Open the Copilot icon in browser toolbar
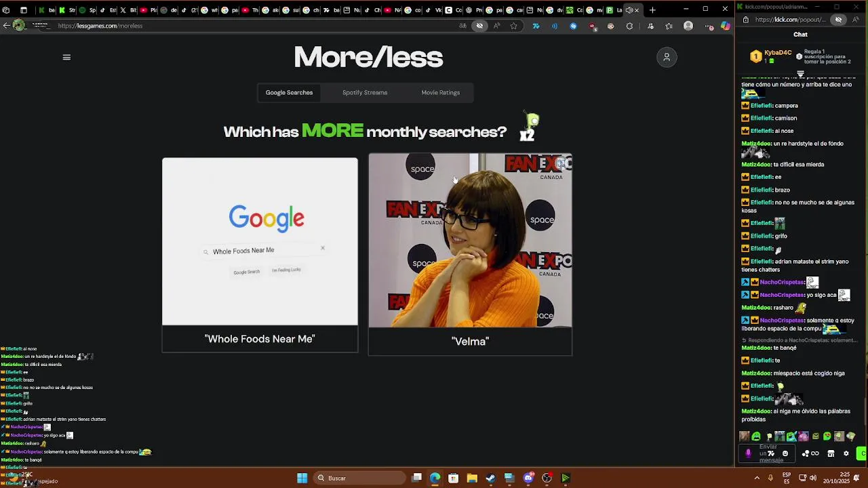 click(726, 26)
